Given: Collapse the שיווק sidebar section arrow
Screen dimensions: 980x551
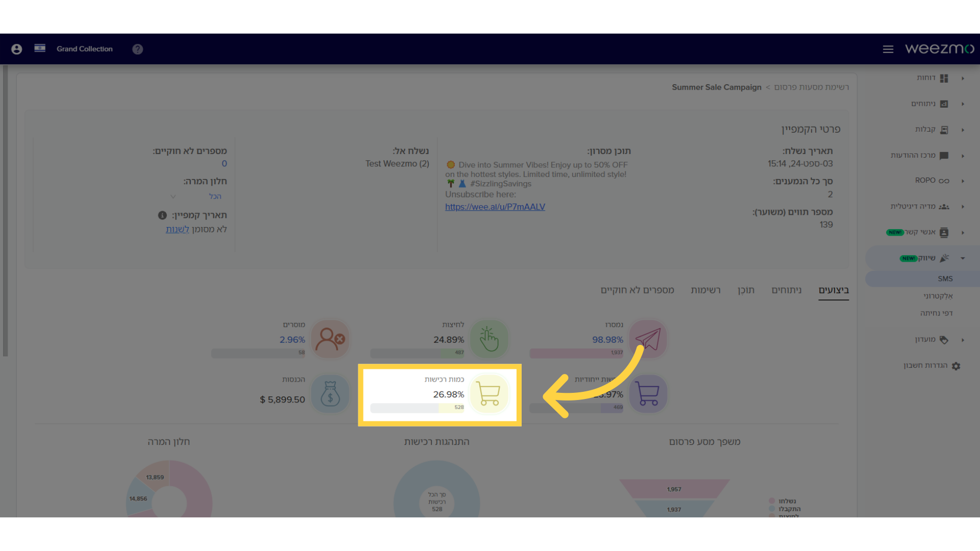Looking at the screenshot, I should tap(963, 258).
